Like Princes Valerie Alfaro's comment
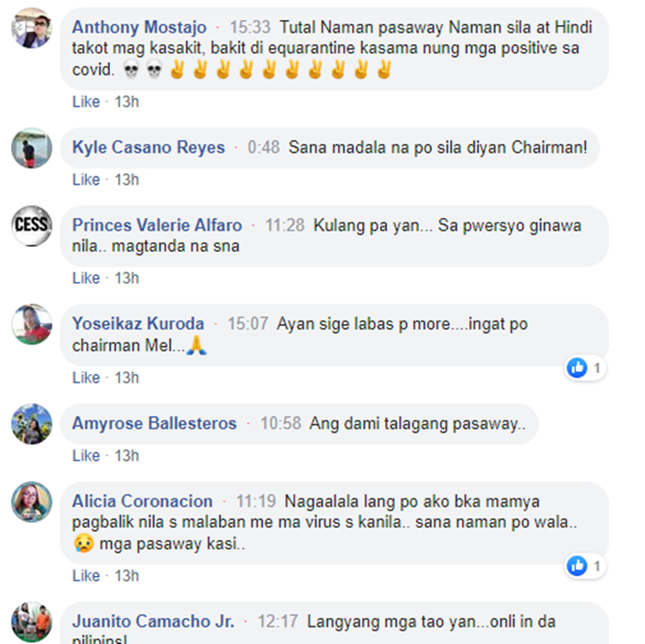645x644 pixels. tap(86, 279)
